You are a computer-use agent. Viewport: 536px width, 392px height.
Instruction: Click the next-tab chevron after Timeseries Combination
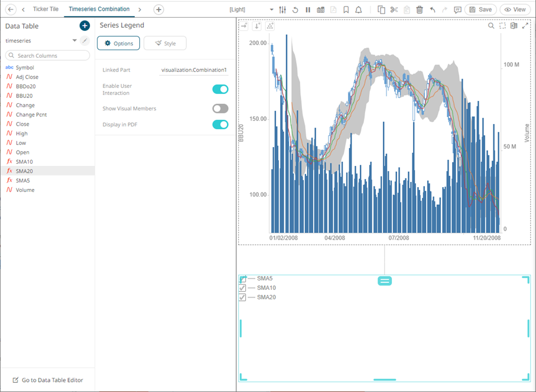click(x=140, y=9)
